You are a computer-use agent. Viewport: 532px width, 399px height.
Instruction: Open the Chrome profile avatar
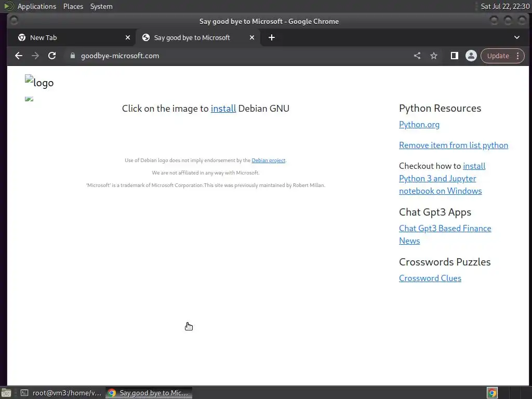pos(471,56)
